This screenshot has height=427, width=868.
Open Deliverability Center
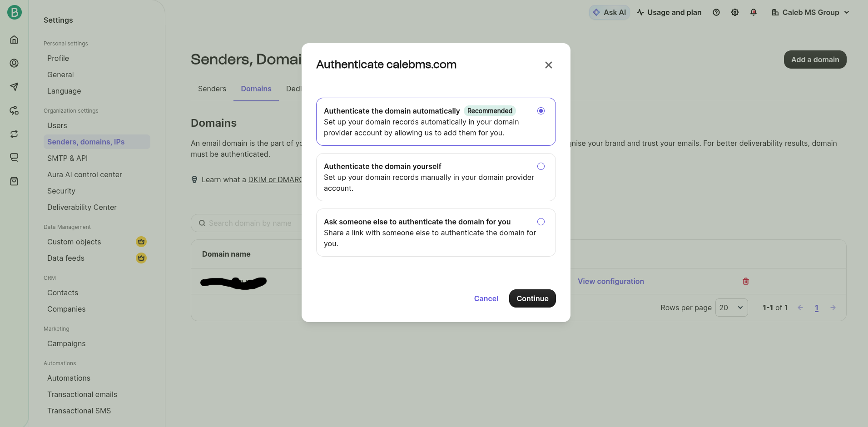[82, 207]
